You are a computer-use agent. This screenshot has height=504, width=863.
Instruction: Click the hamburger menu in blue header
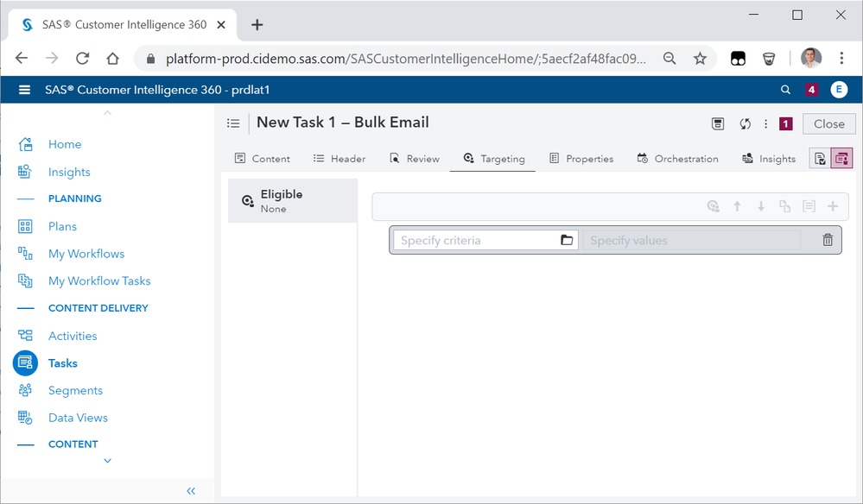point(24,90)
